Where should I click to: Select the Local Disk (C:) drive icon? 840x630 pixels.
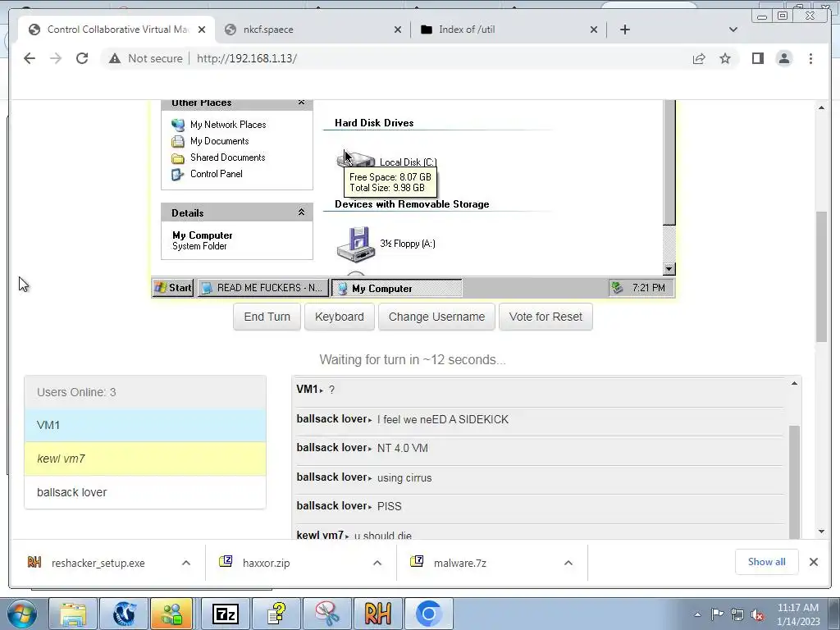(356, 160)
